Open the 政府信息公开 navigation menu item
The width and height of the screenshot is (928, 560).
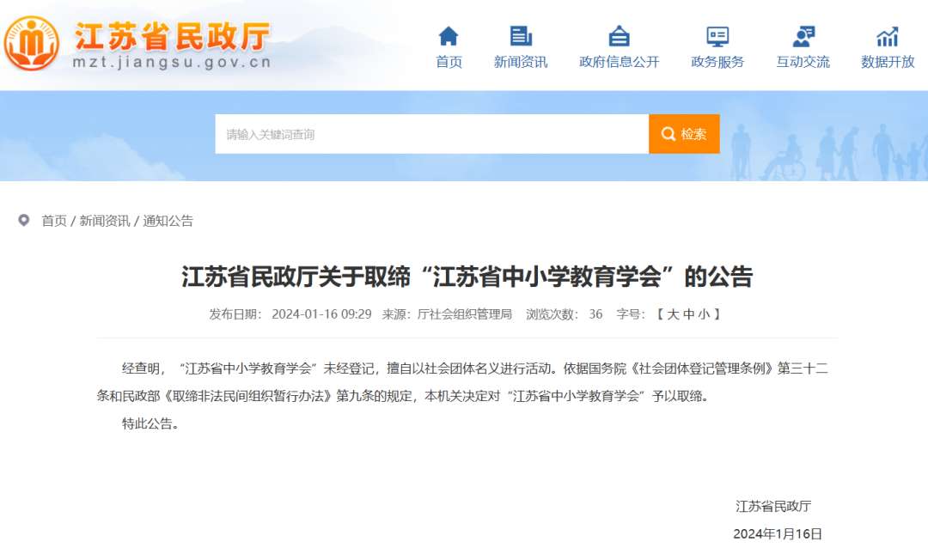(619, 62)
